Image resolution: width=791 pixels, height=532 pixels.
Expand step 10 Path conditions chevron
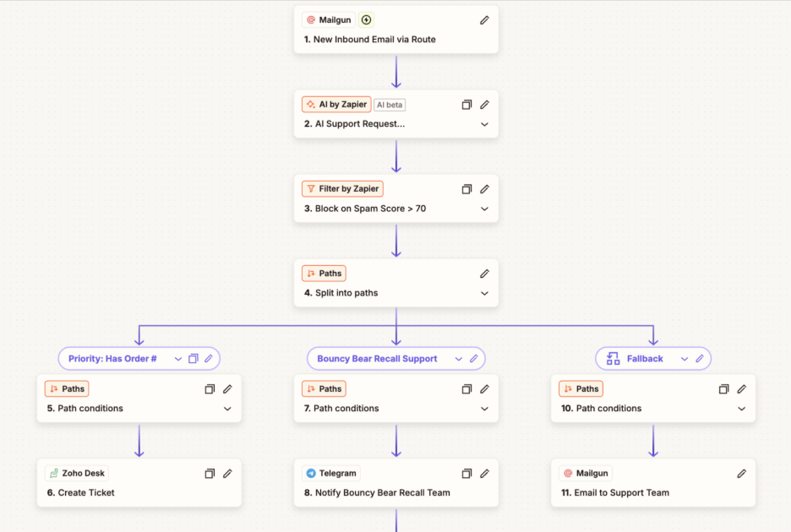click(x=741, y=409)
